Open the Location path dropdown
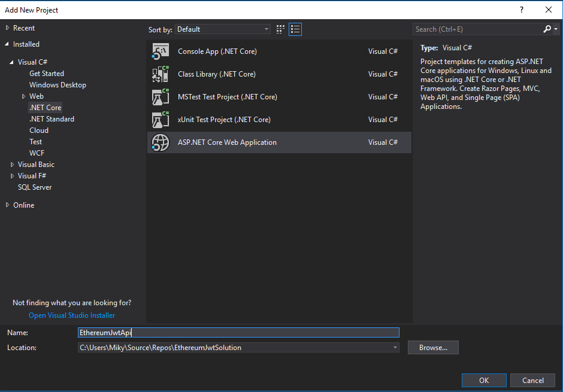Image resolution: width=563 pixels, height=392 pixels. tap(395, 348)
